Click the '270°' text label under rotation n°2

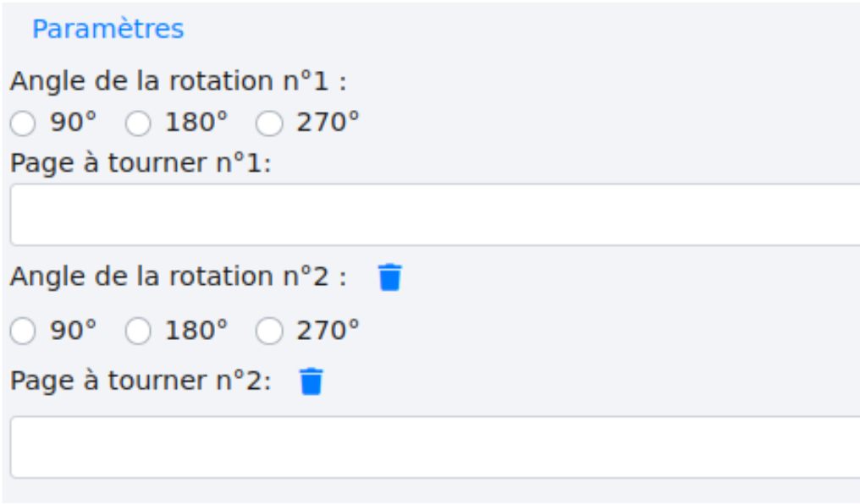tap(328, 331)
